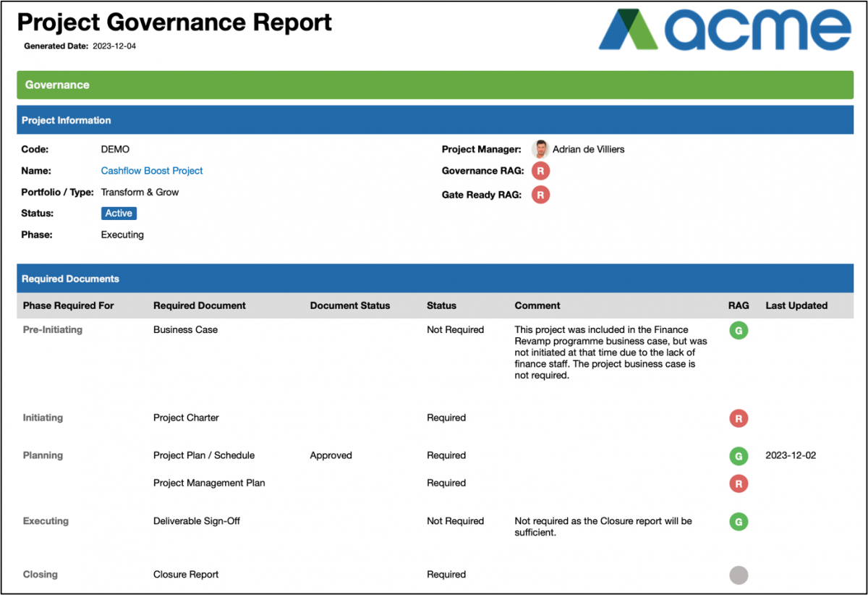
Task: Select the green RAG icon beside Business Case
Action: [x=739, y=330]
